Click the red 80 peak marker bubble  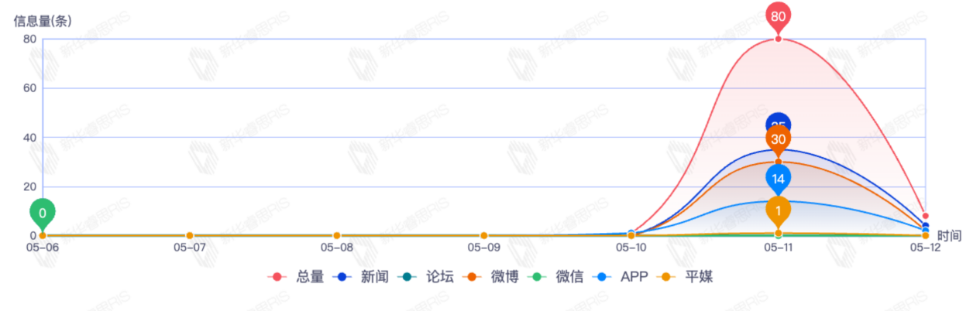coord(779,15)
